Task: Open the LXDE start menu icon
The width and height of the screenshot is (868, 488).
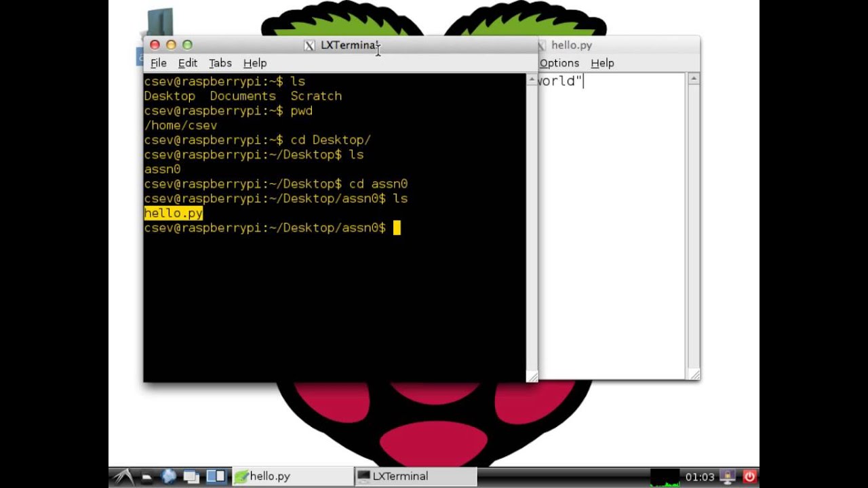Action: [123, 476]
